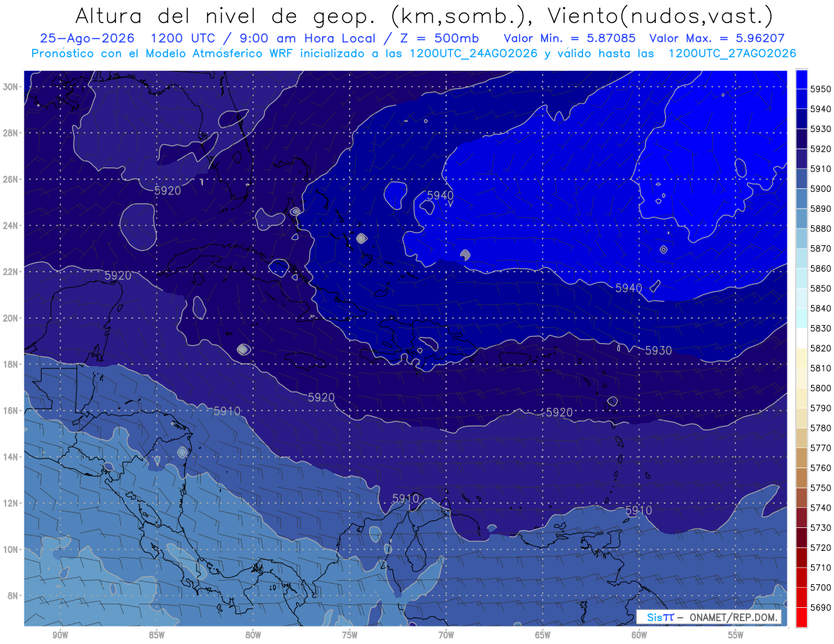Pick the tan legend swatch between 5760 and 5770
The image size is (834, 644).
coord(801,458)
